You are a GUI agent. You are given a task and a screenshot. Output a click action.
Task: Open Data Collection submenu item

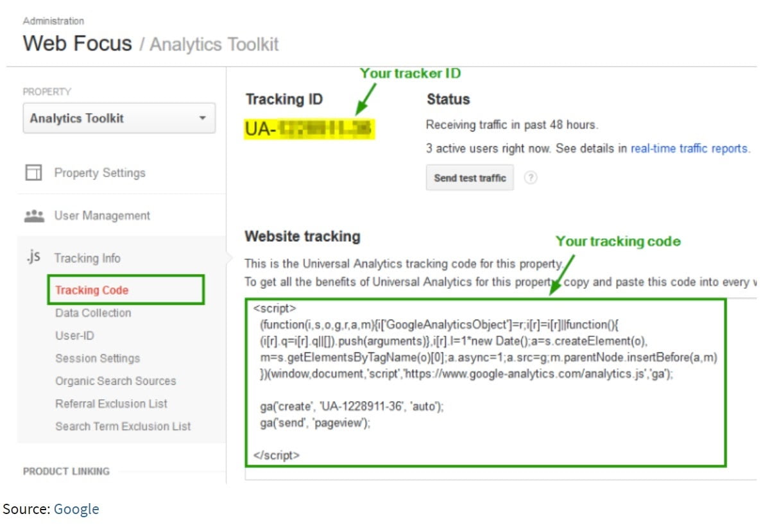tap(92, 313)
